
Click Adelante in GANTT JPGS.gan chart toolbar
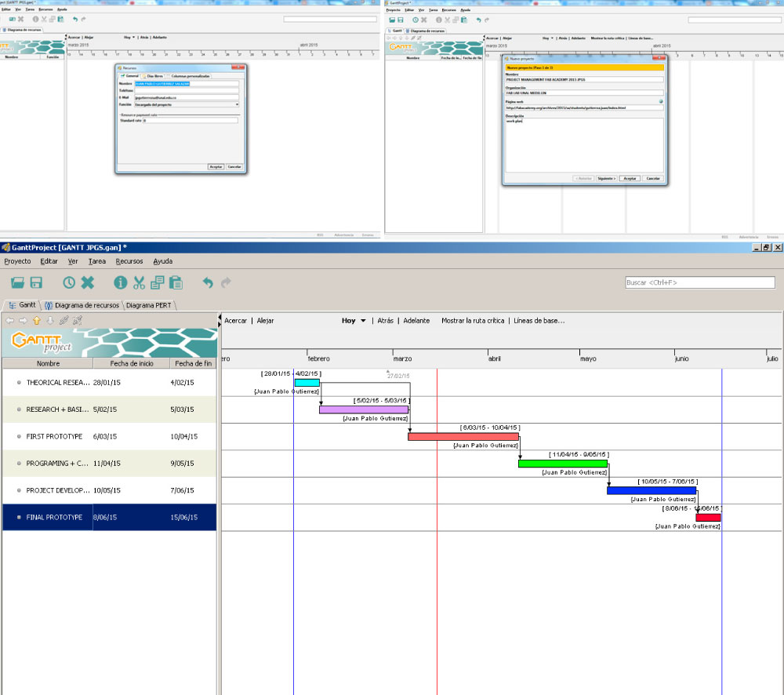pos(416,321)
